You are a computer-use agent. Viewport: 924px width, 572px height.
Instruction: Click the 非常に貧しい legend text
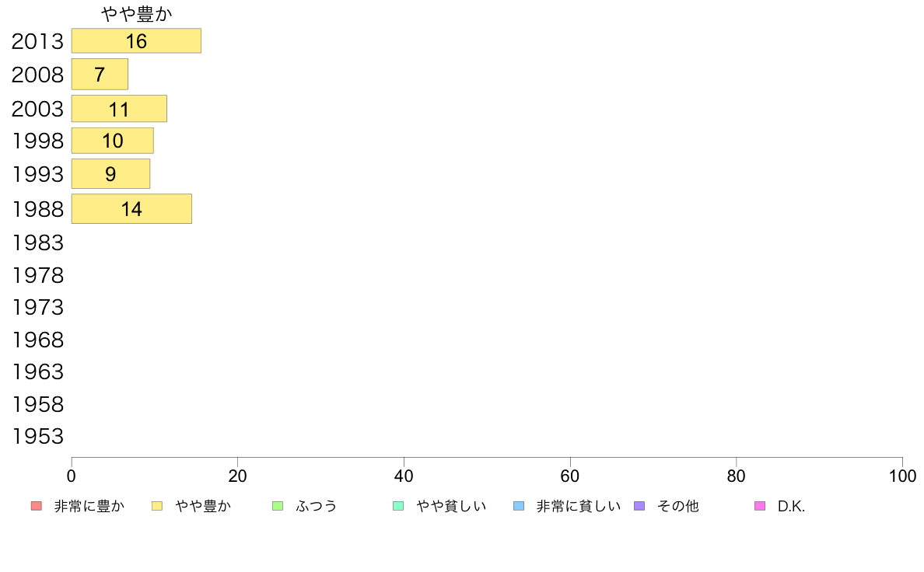click(x=579, y=506)
